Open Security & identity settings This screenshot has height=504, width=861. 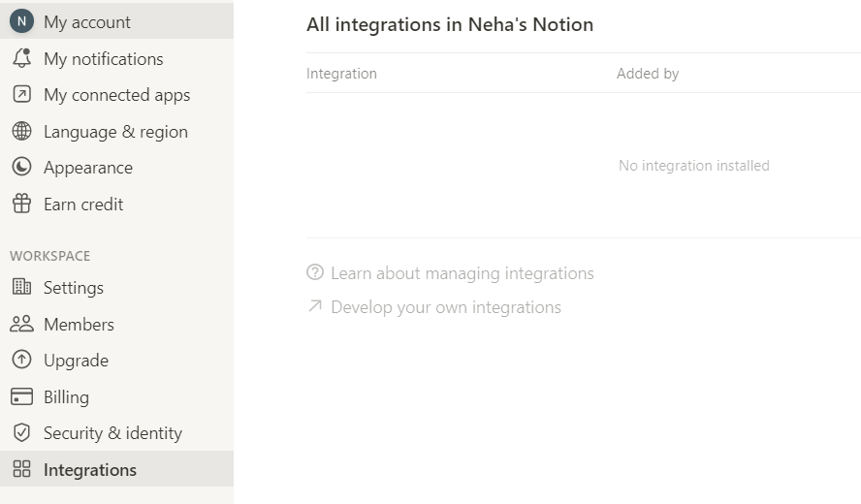[x=112, y=433]
